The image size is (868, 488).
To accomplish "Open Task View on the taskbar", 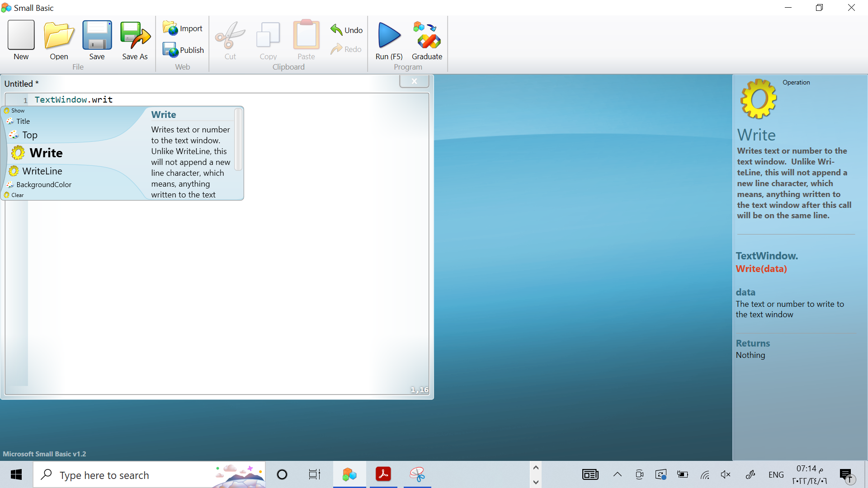I will coord(315,474).
